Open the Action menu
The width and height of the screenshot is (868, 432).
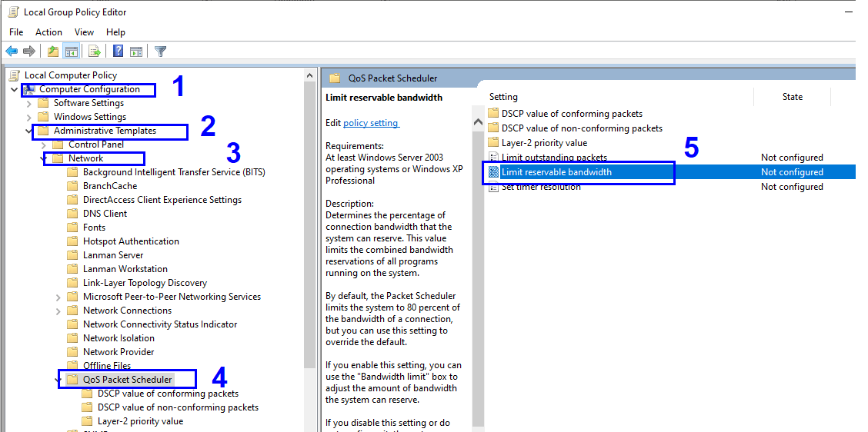48,32
